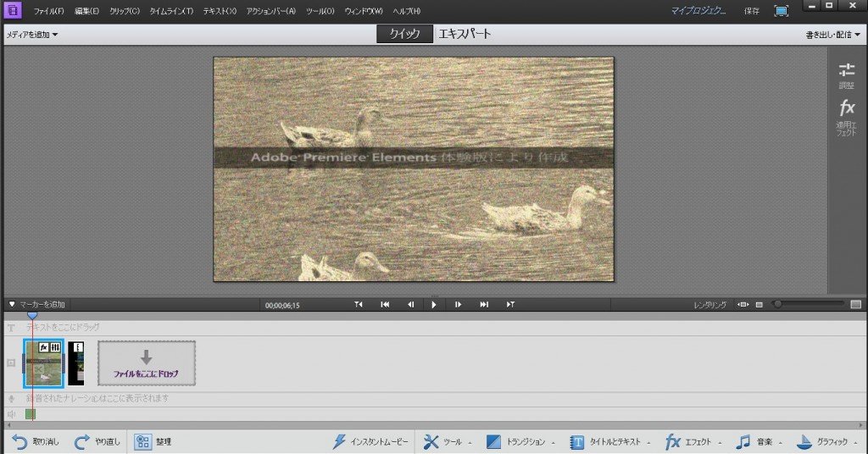Open インスタントムービー instant movie
Viewport: 868px width, 454px height.
(370, 442)
